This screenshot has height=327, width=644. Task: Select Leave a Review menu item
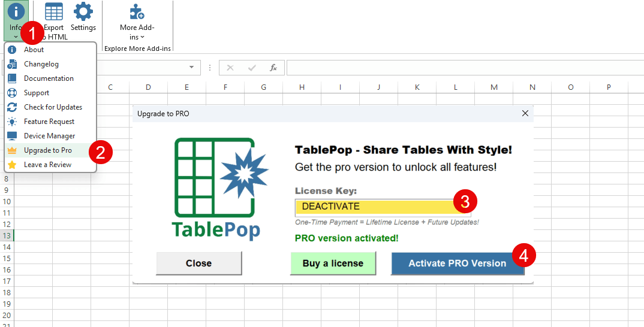click(x=47, y=165)
